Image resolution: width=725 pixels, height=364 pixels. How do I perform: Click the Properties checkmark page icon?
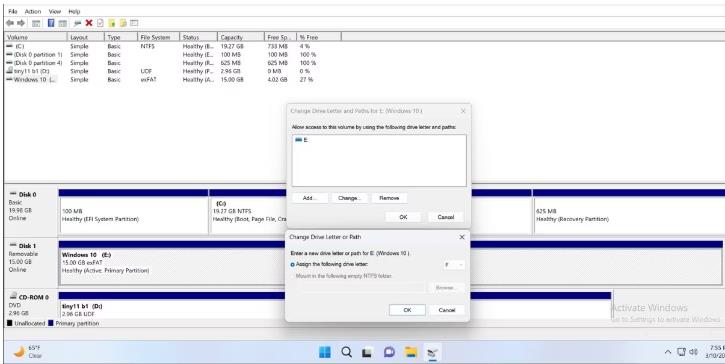(100, 23)
